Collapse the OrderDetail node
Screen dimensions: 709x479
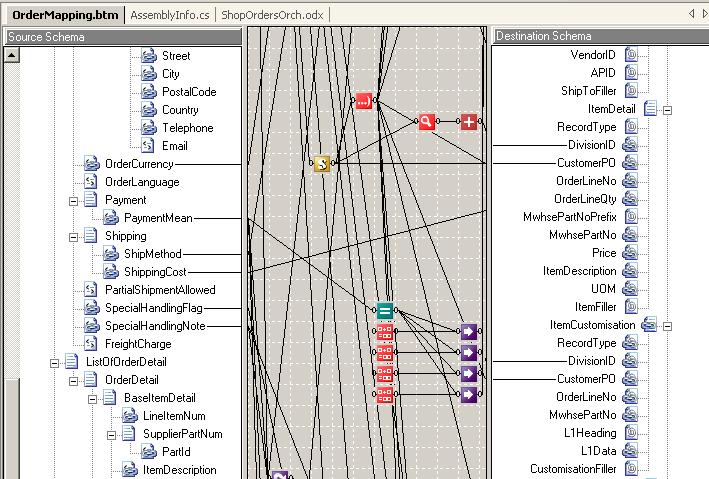tap(73, 381)
